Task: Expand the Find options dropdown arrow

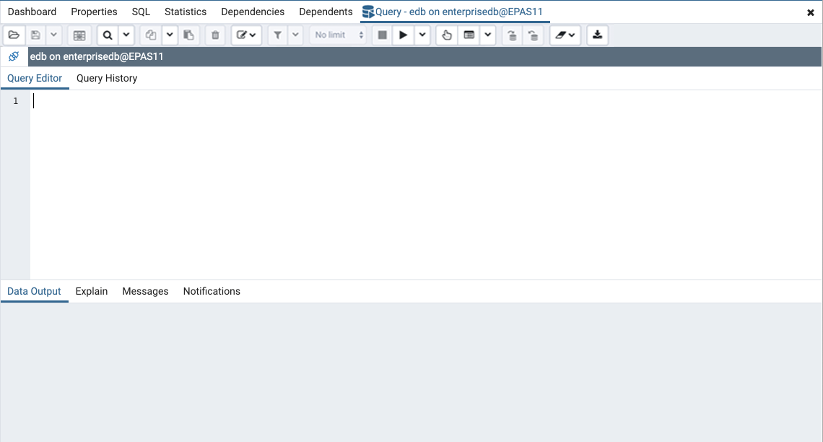Action: click(x=125, y=35)
